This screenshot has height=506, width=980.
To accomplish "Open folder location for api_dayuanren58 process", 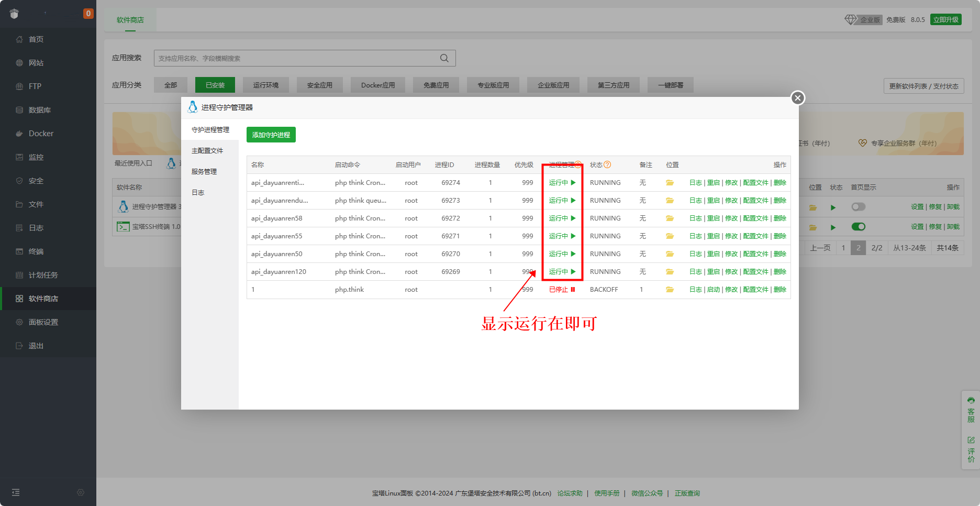I will tap(670, 218).
